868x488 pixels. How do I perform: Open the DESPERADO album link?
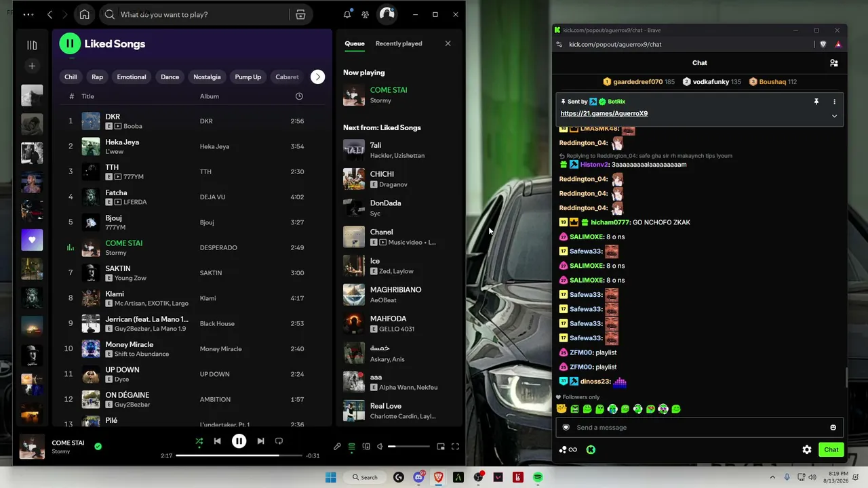point(218,248)
